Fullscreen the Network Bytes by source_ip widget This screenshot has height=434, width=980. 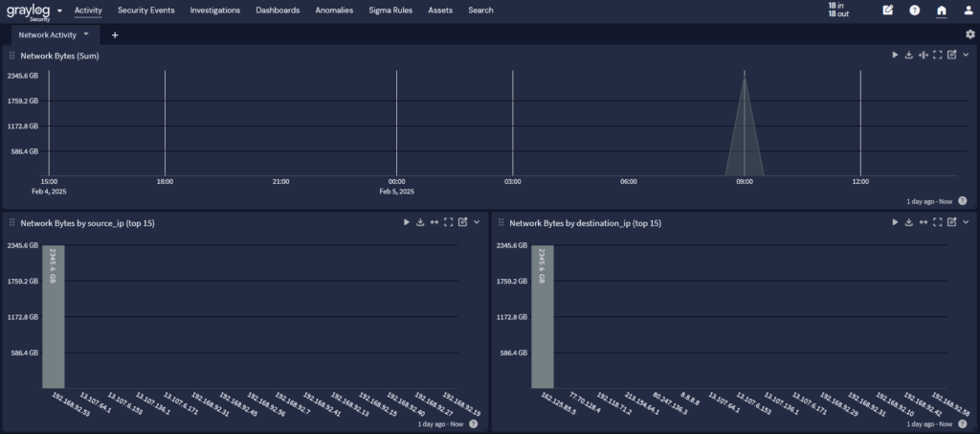tap(448, 222)
